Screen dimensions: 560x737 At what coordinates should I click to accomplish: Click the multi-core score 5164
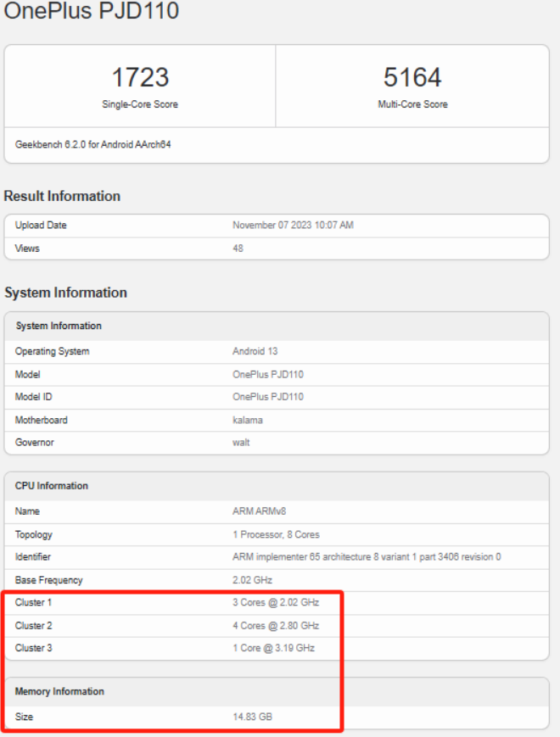pyautogui.click(x=412, y=78)
